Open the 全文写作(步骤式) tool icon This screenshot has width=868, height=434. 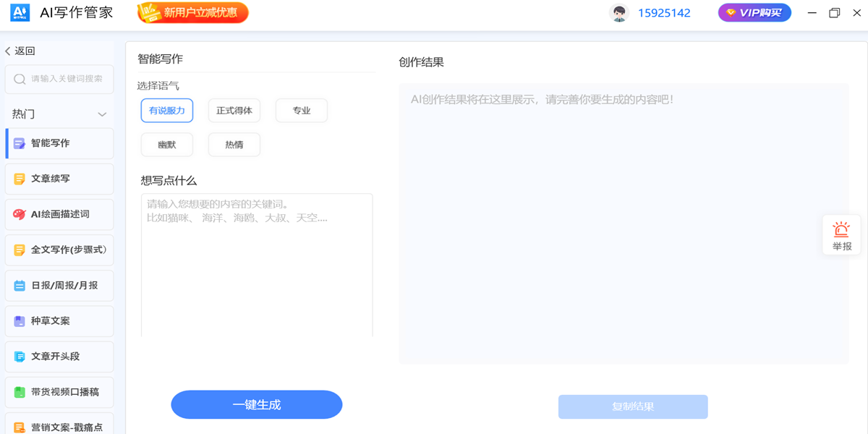point(18,250)
